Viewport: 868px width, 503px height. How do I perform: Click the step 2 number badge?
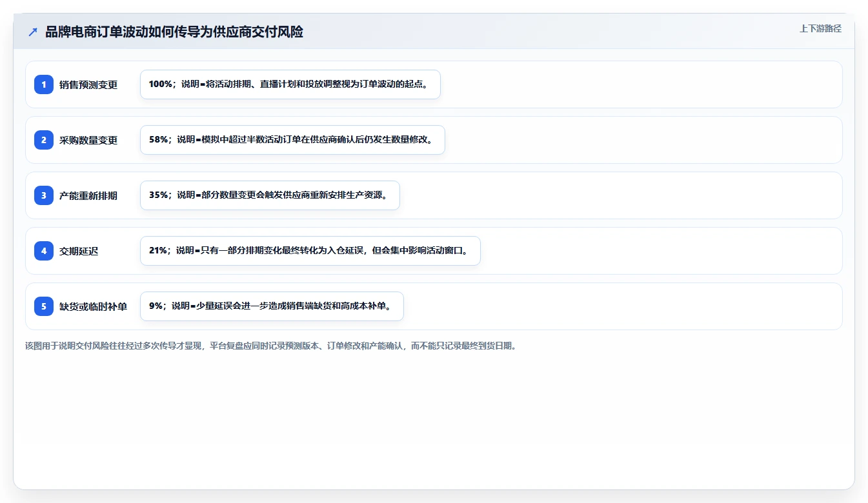click(x=44, y=140)
